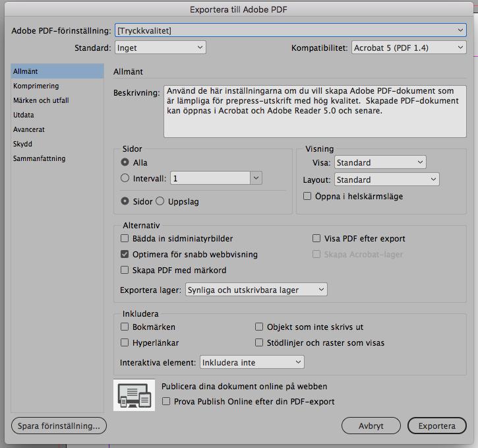The width and height of the screenshot is (478, 448).
Task: Click the Exportera button
Action: pyautogui.click(x=437, y=426)
